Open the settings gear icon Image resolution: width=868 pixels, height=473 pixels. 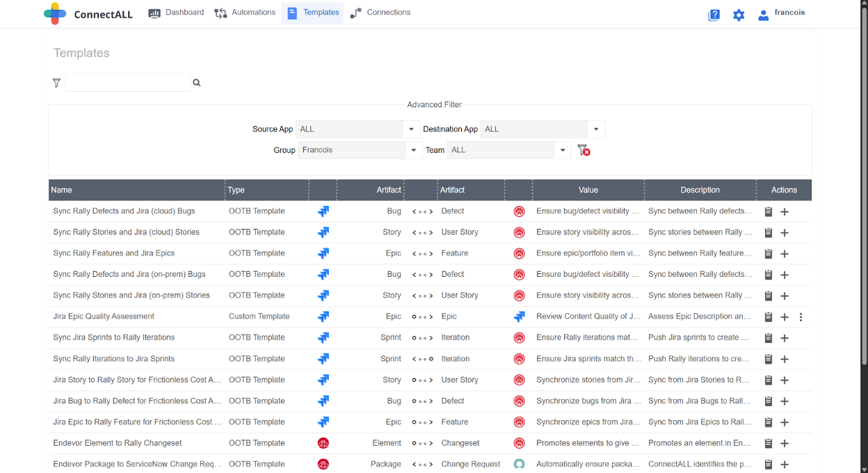739,15
